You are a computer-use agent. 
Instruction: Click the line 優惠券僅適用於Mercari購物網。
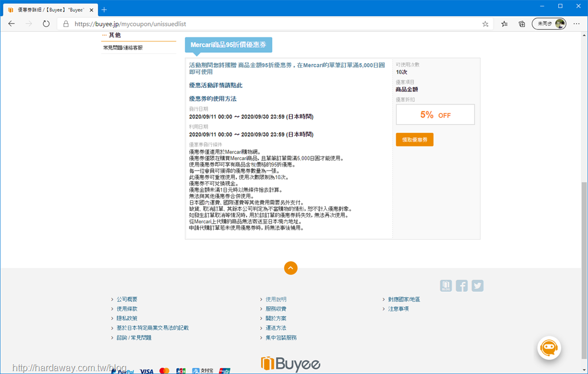pos(225,152)
